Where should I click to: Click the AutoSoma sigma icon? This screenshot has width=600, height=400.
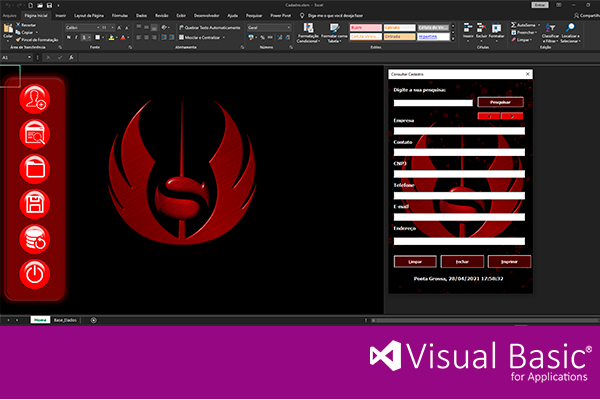(x=514, y=25)
